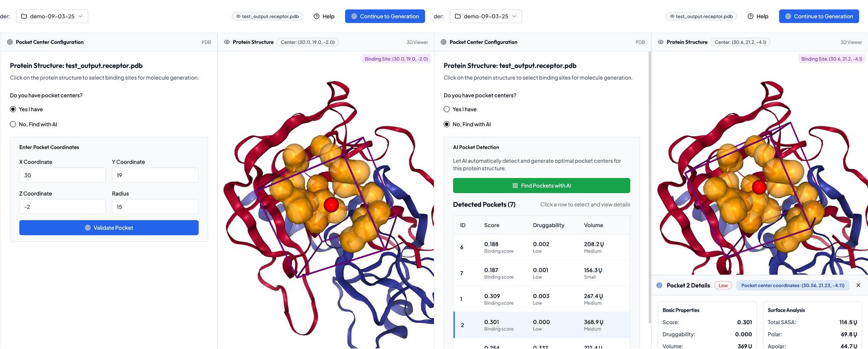Click the eye icon beside Protein Structure header
Image resolution: width=868 pixels, height=349 pixels.
(226, 42)
